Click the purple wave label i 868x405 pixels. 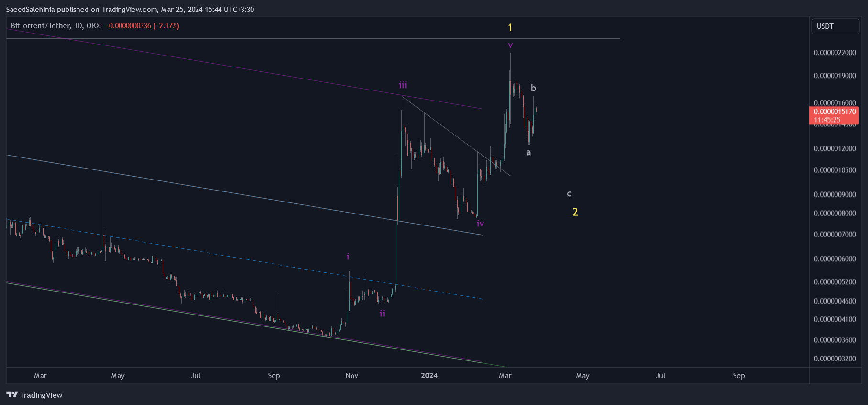point(348,257)
